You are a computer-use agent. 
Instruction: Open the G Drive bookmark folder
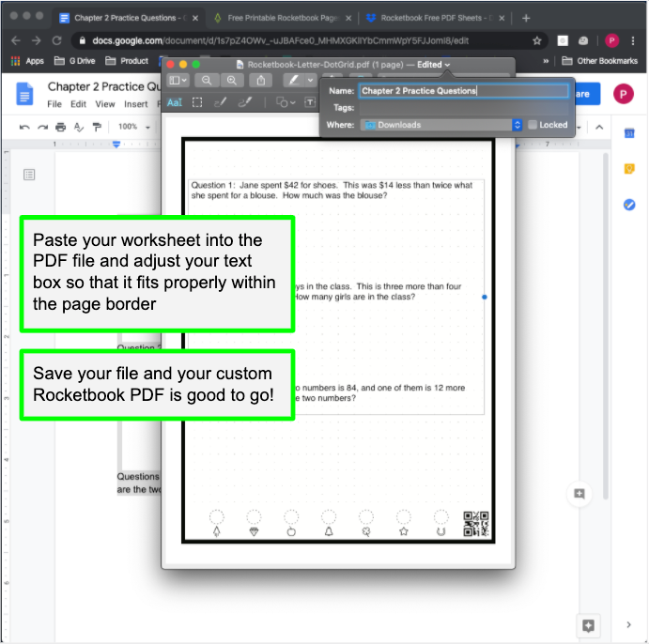[75, 61]
